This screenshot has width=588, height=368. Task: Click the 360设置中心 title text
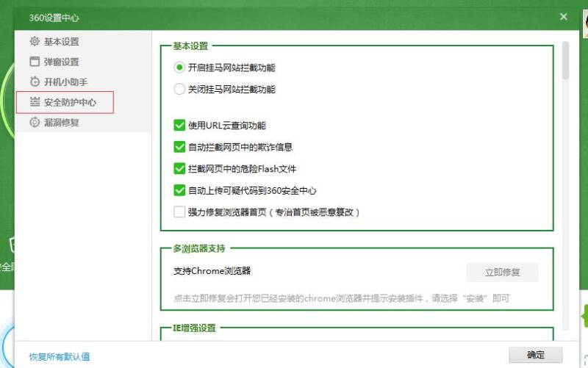point(54,18)
